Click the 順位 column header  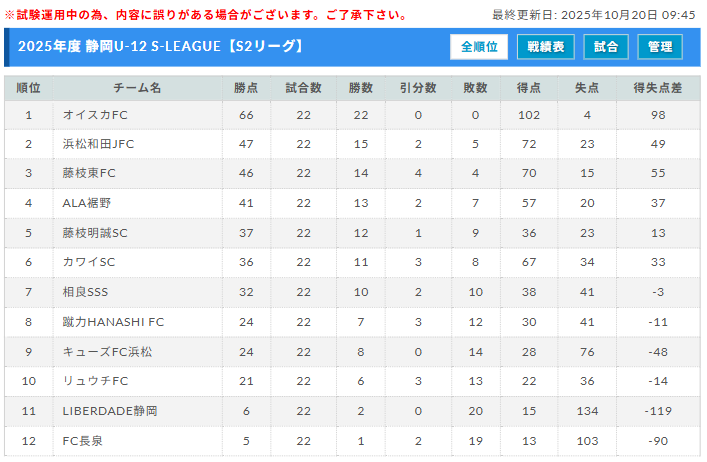click(x=29, y=88)
